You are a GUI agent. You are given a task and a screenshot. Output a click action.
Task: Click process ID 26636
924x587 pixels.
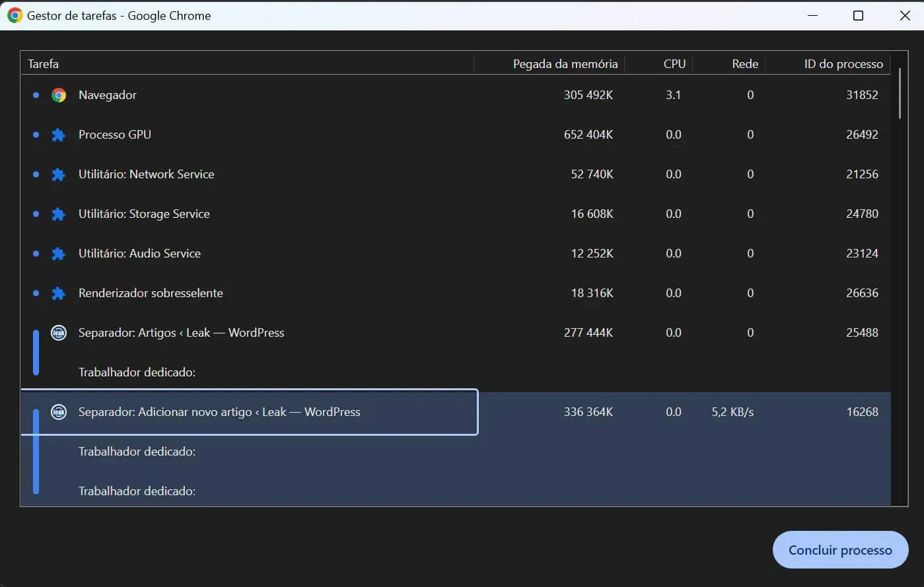(x=862, y=293)
